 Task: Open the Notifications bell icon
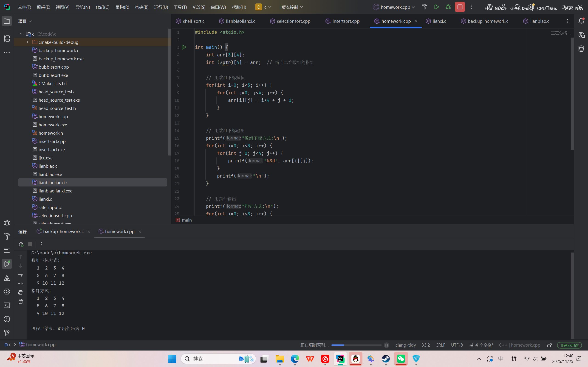click(581, 21)
